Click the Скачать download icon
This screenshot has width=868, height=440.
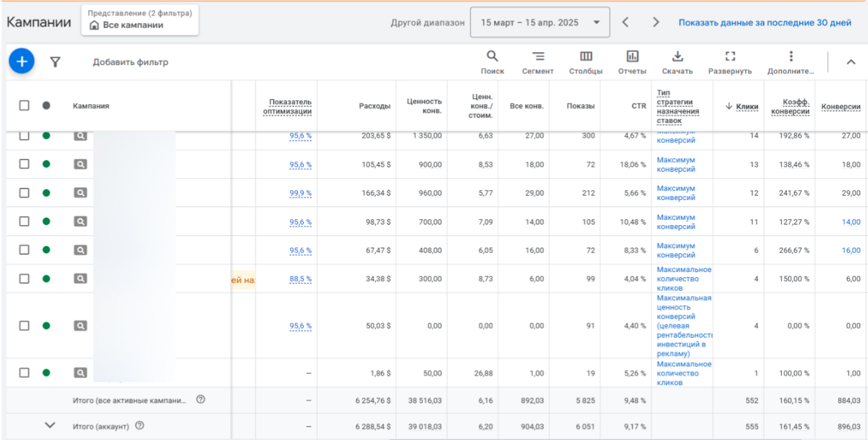pyautogui.click(x=677, y=62)
